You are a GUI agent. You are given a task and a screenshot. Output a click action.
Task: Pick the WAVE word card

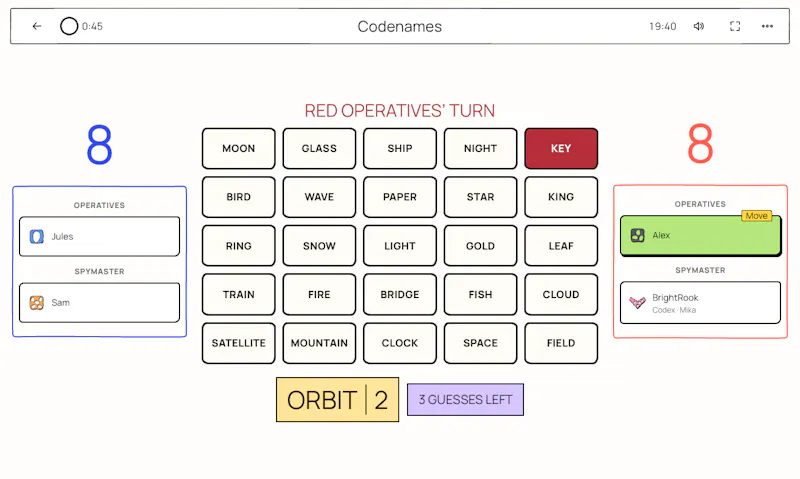(x=319, y=197)
